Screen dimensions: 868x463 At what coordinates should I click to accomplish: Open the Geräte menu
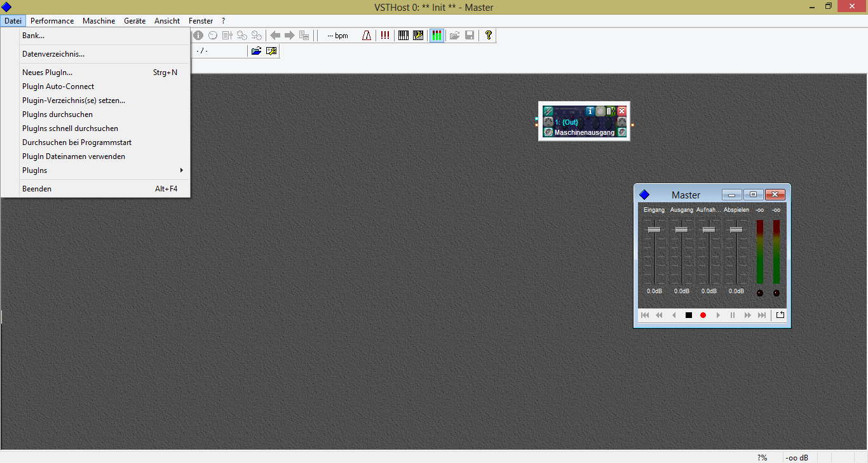point(135,21)
